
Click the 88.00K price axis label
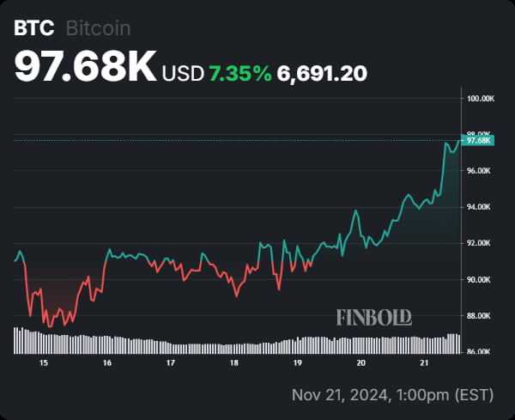pos(479,316)
